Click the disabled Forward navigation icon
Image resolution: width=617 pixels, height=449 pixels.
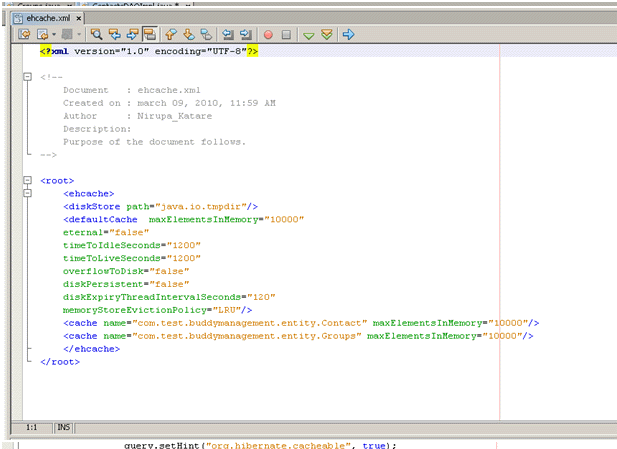(x=67, y=35)
